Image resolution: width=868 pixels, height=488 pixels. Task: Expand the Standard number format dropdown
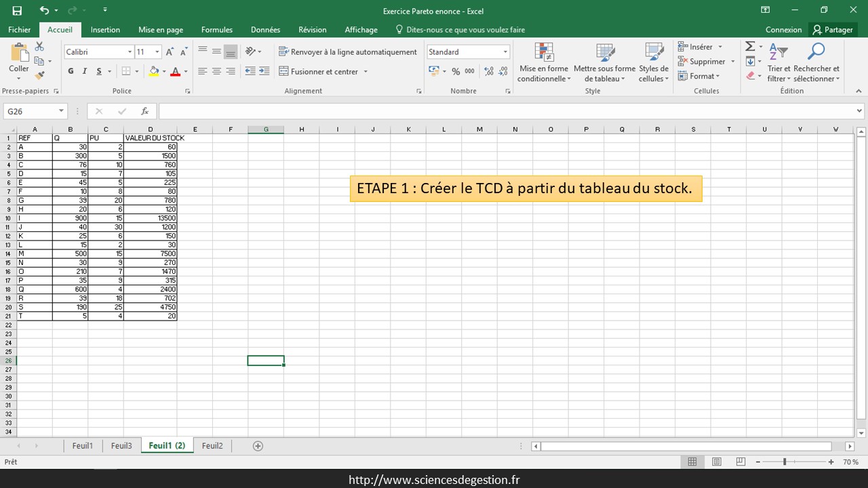(505, 52)
